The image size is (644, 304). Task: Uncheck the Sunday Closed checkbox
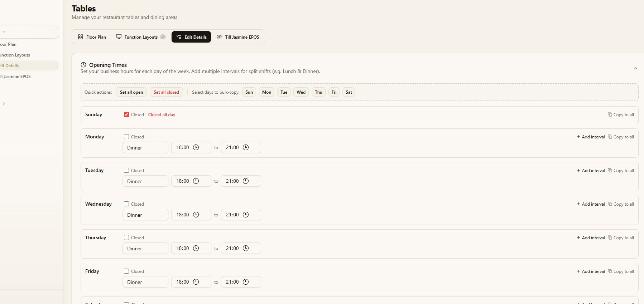pos(126,114)
